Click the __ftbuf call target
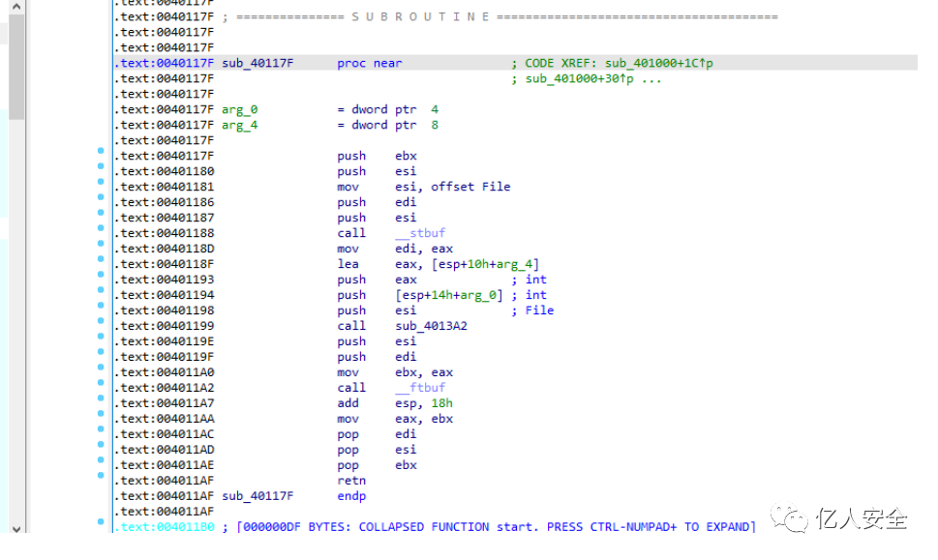 point(420,388)
